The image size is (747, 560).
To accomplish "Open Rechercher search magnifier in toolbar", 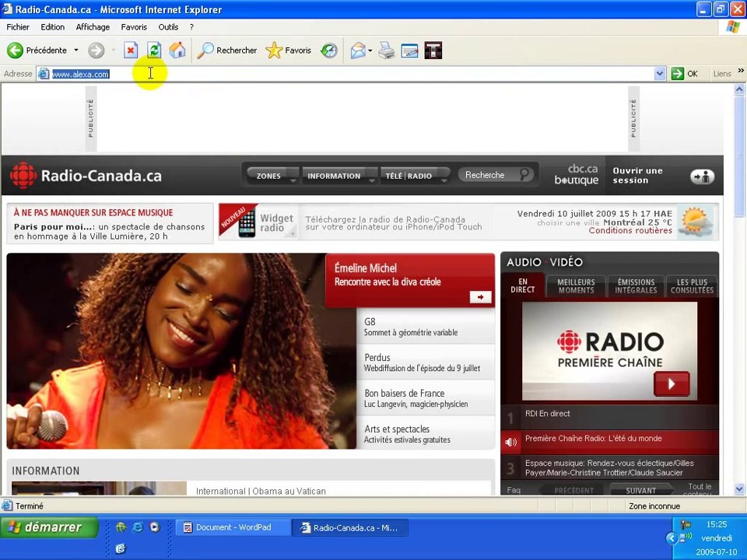I will 226,50.
